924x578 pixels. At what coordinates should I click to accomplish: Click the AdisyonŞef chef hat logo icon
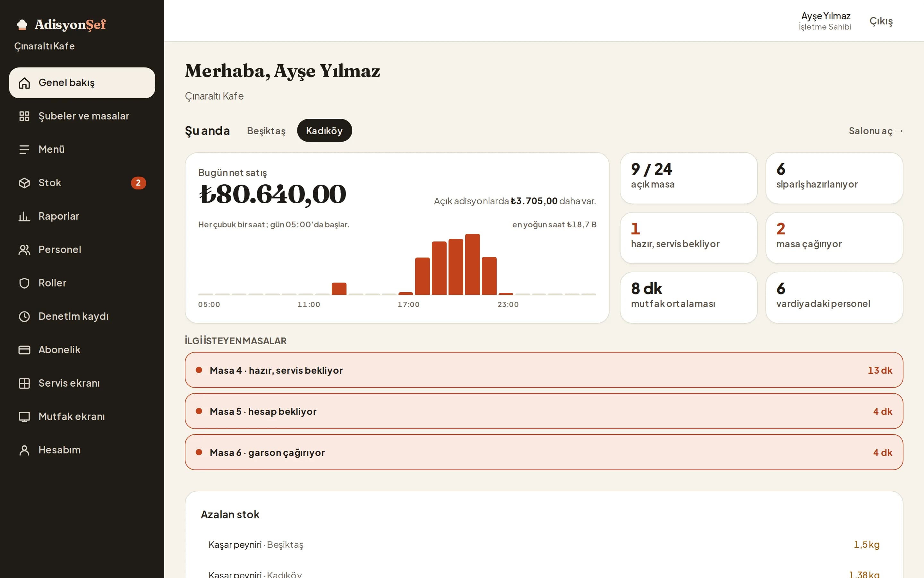pos(22,24)
